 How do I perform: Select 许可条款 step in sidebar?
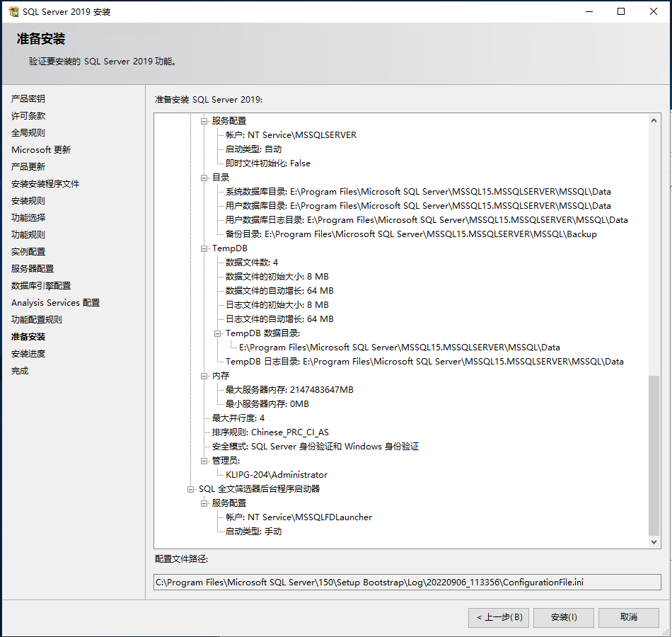pos(28,116)
